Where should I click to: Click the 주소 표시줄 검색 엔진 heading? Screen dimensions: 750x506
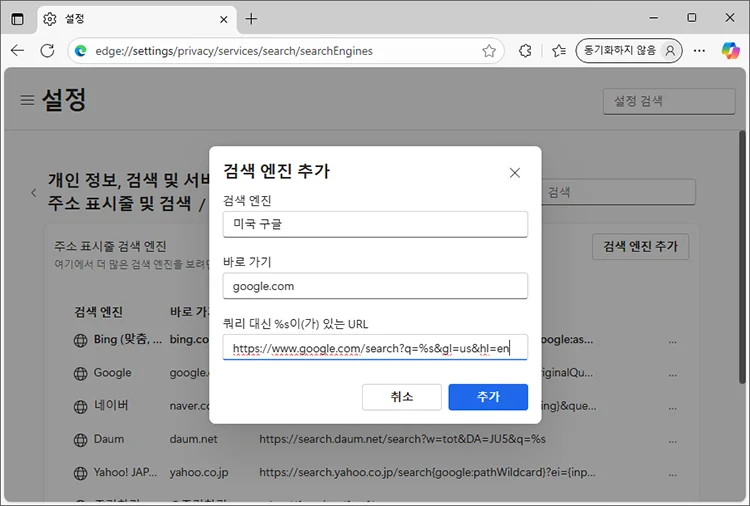tap(110, 246)
